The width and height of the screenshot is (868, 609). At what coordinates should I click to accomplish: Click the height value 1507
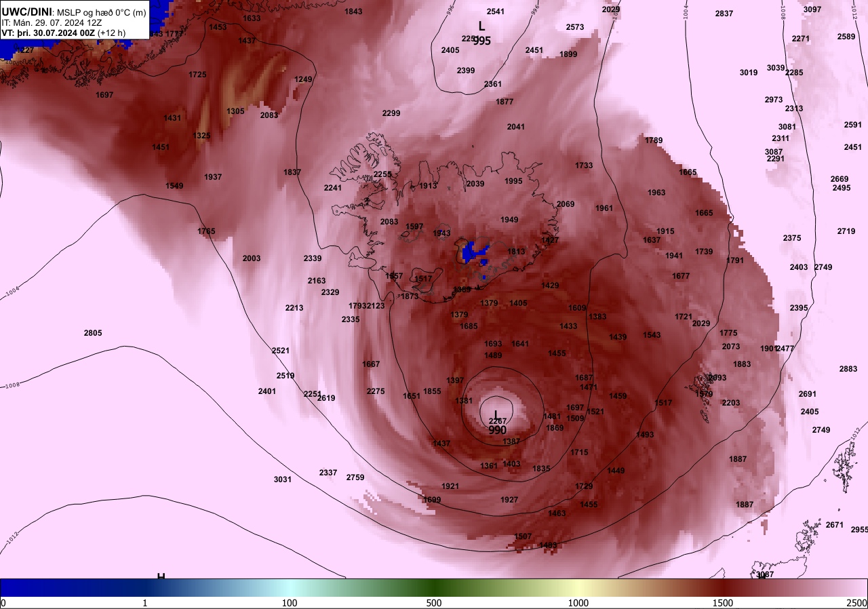(523, 536)
